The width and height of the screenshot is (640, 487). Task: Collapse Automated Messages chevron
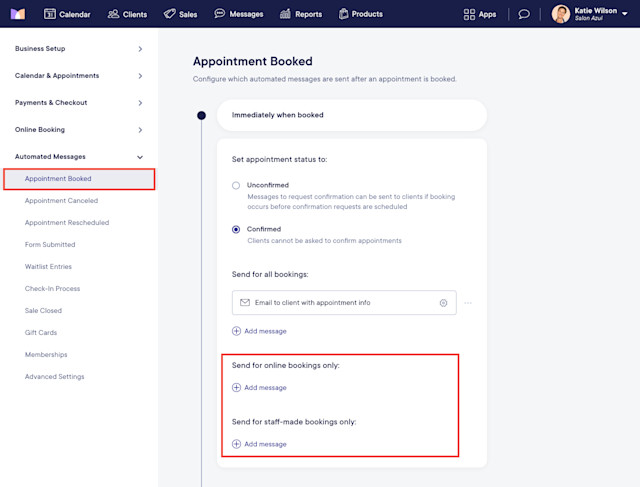(x=140, y=157)
